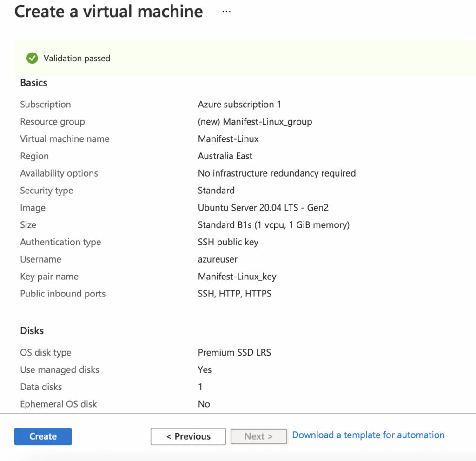Click the Key pair name label
This screenshot has width=476, height=461.
coord(49,277)
